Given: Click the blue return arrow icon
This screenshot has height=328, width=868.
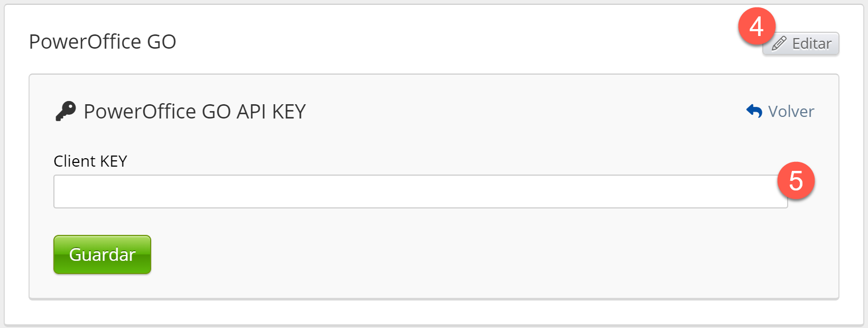Looking at the screenshot, I should click(x=754, y=111).
